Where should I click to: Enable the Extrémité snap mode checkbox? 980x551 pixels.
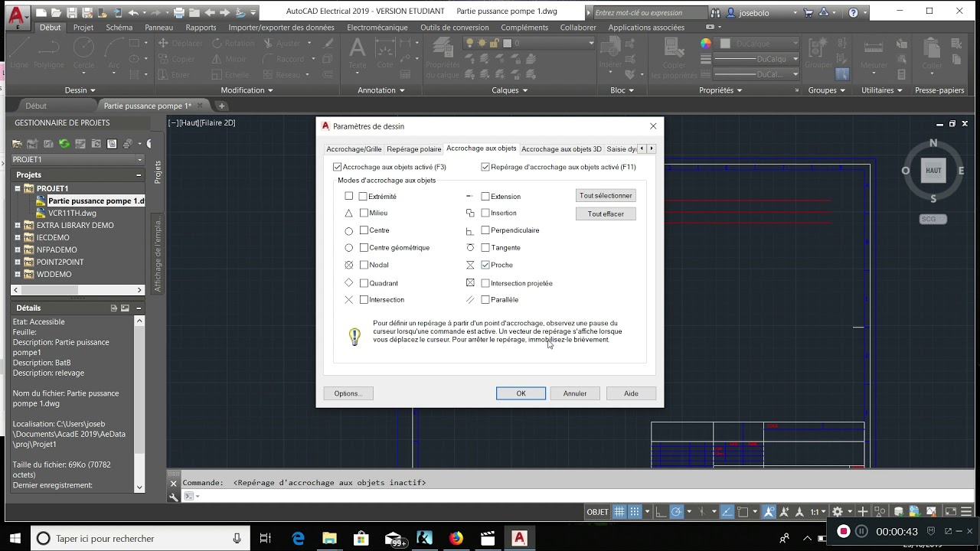(363, 197)
